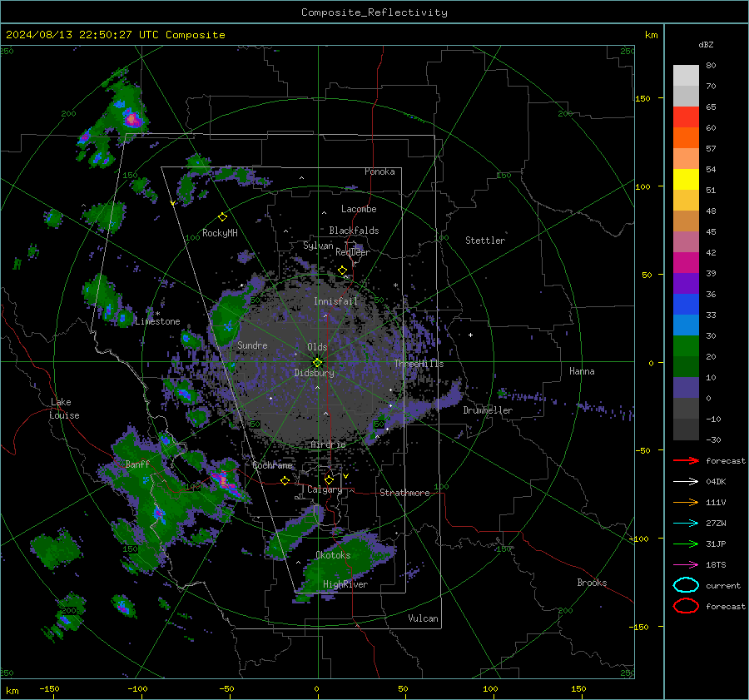Click the -150 value on bottom axis
The height and width of the screenshot is (700, 749).
point(50,688)
